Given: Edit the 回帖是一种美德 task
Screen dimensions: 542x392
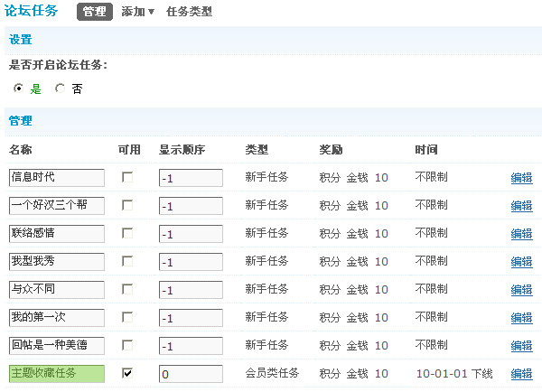Looking at the screenshot, I should tap(521, 346).
